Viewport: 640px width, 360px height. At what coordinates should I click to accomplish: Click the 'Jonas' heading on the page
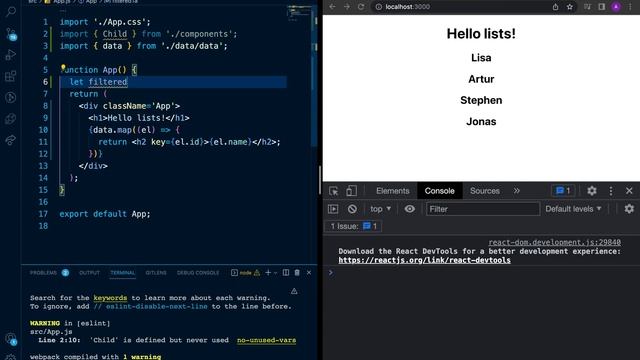pos(481,122)
